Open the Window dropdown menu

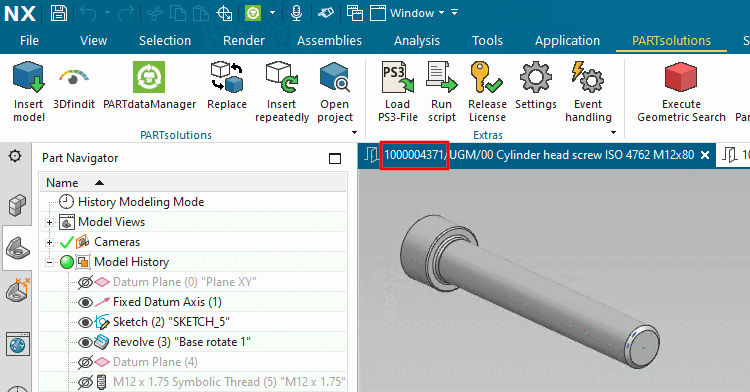[417, 13]
